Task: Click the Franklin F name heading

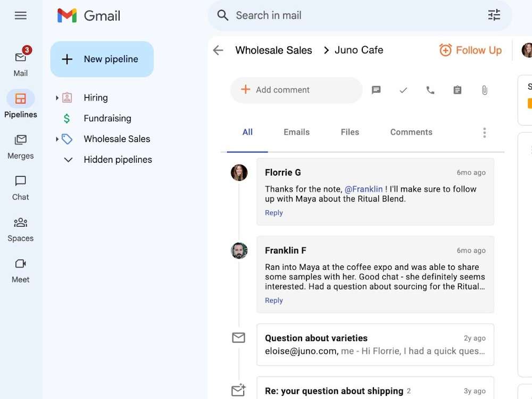Action: (x=285, y=251)
